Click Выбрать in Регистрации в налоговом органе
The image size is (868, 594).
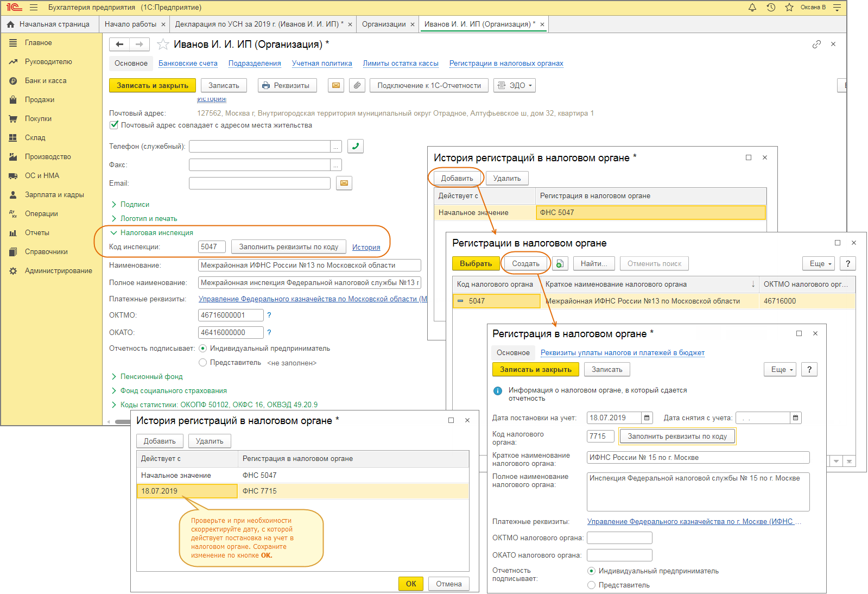476,264
